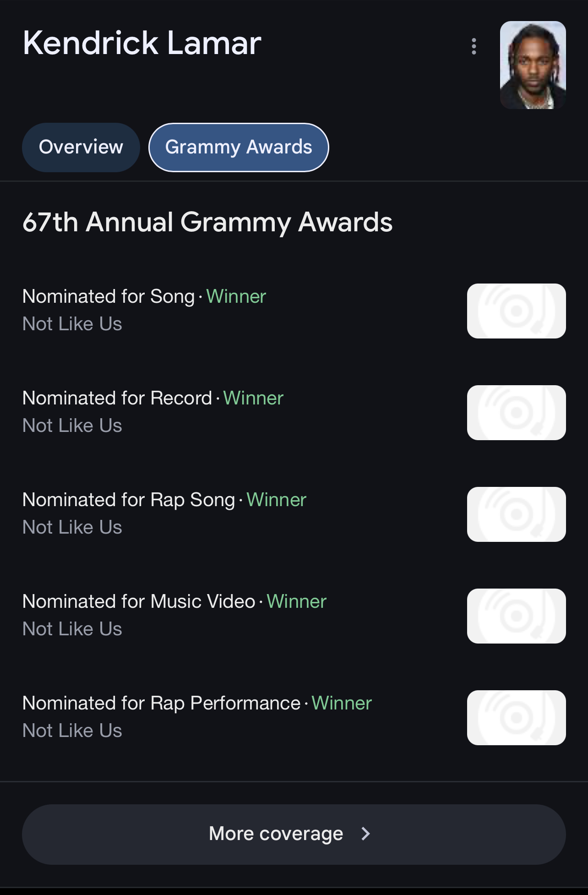Select Not Like Us under Rap Performance
Screen dimensions: 588x895
point(72,731)
